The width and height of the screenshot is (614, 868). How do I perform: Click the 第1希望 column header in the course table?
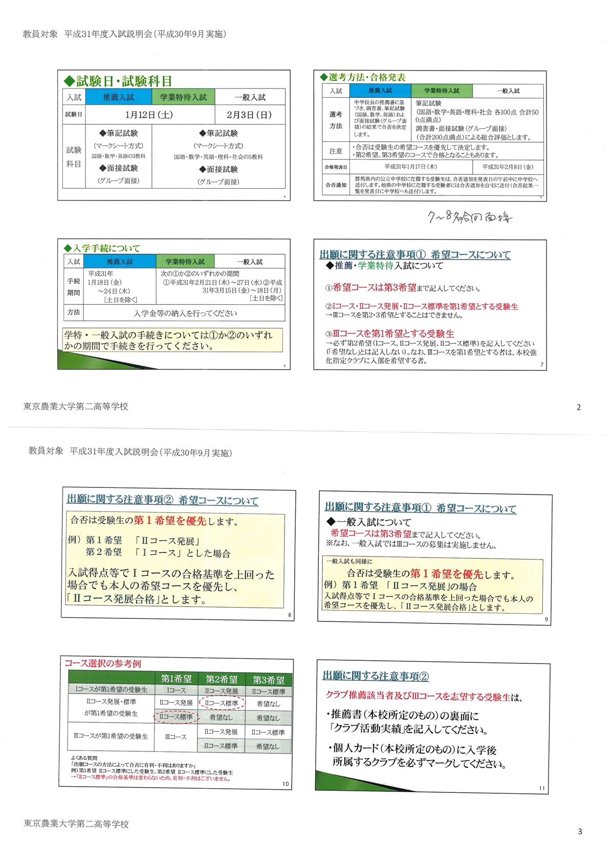point(176,679)
